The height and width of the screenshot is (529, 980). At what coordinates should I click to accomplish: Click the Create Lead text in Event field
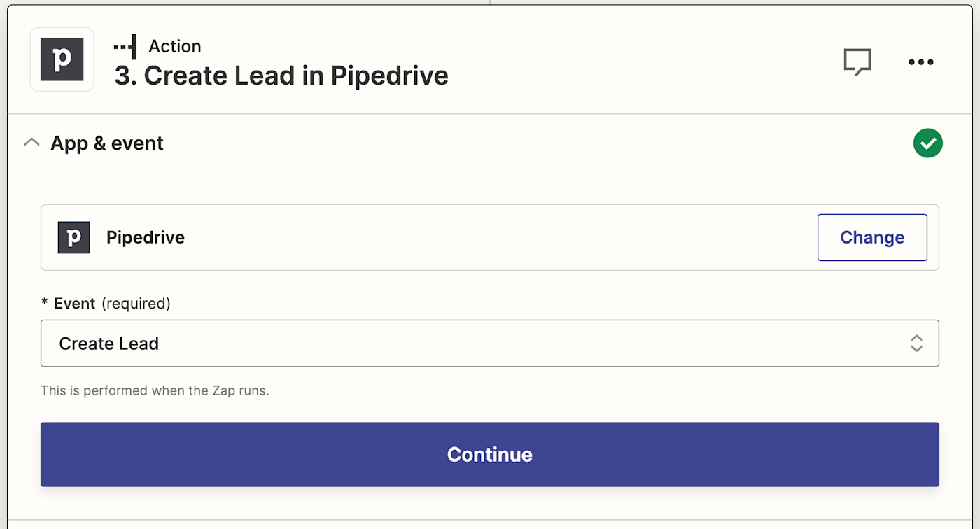tap(109, 344)
